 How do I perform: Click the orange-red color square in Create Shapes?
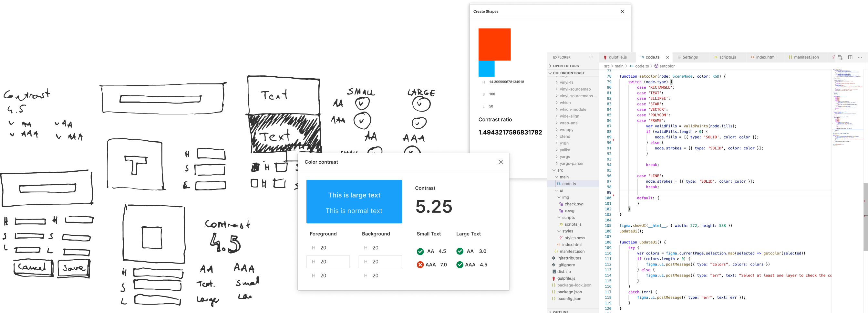[x=494, y=45]
